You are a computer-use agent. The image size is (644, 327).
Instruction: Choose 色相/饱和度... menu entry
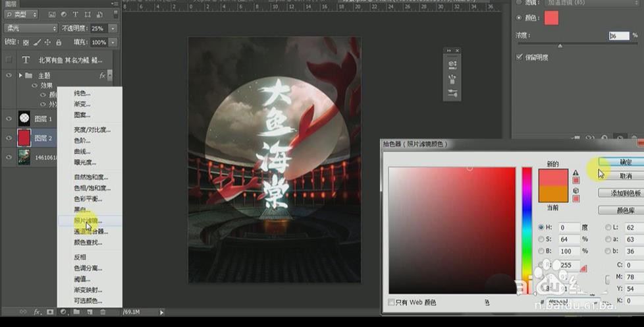(92, 188)
